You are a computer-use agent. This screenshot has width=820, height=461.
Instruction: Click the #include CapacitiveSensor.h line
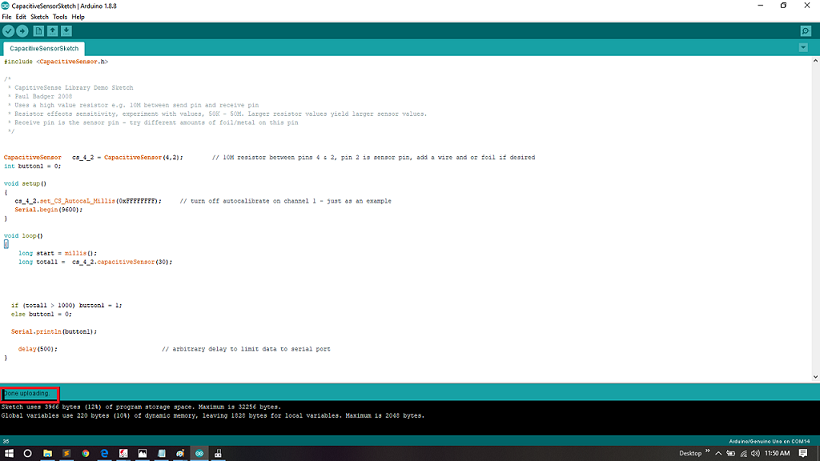coord(56,62)
